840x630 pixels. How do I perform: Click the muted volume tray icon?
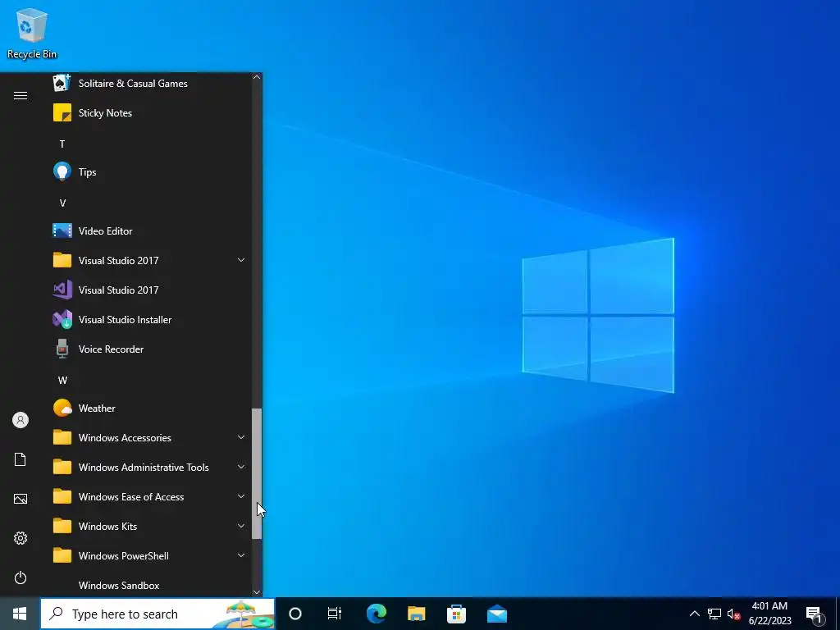733,614
